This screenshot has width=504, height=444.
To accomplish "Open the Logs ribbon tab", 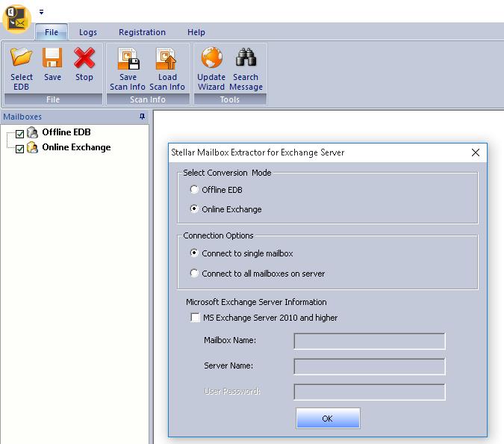I will tap(88, 32).
